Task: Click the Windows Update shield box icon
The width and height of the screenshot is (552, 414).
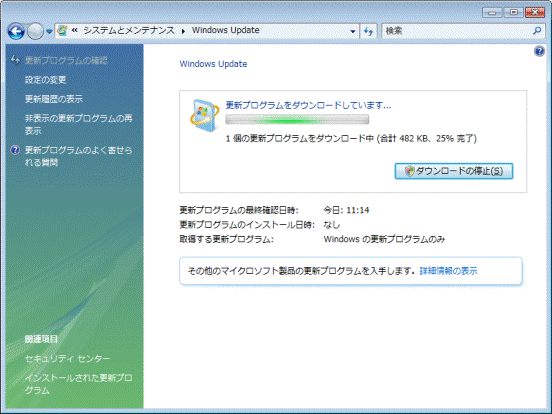Action: tap(205, 115)
